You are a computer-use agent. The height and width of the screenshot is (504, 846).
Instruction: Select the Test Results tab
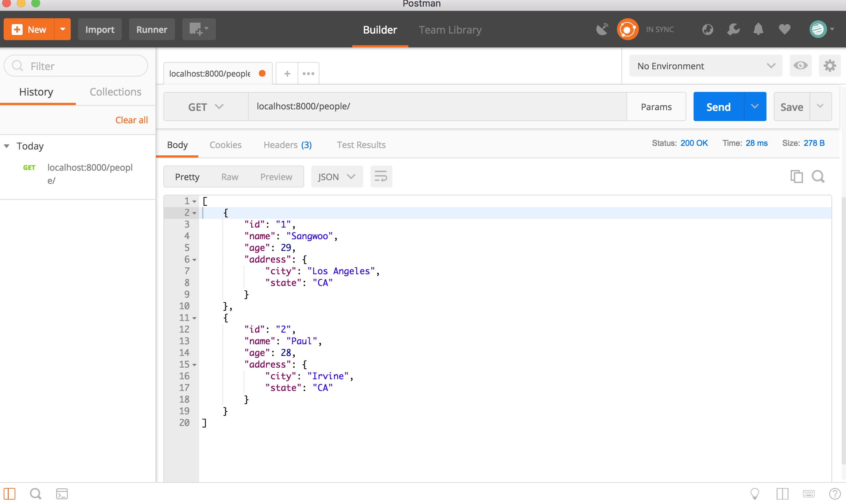[361, 145]
